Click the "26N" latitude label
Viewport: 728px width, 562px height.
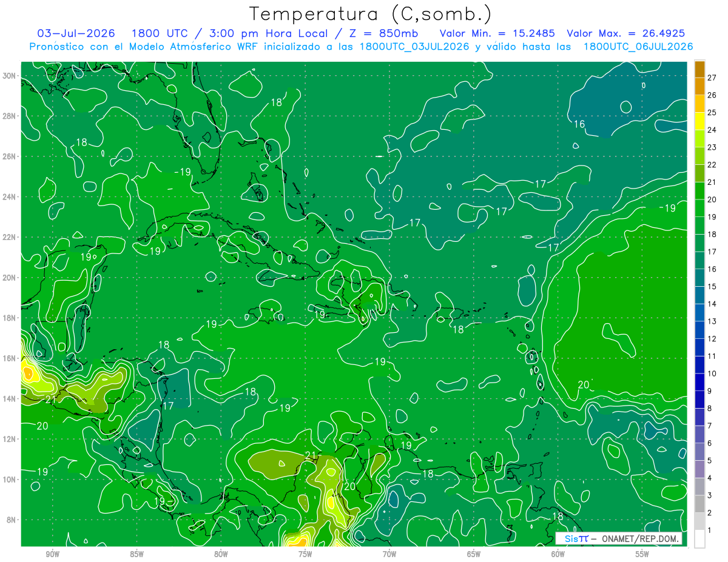(x=8, y=156)
